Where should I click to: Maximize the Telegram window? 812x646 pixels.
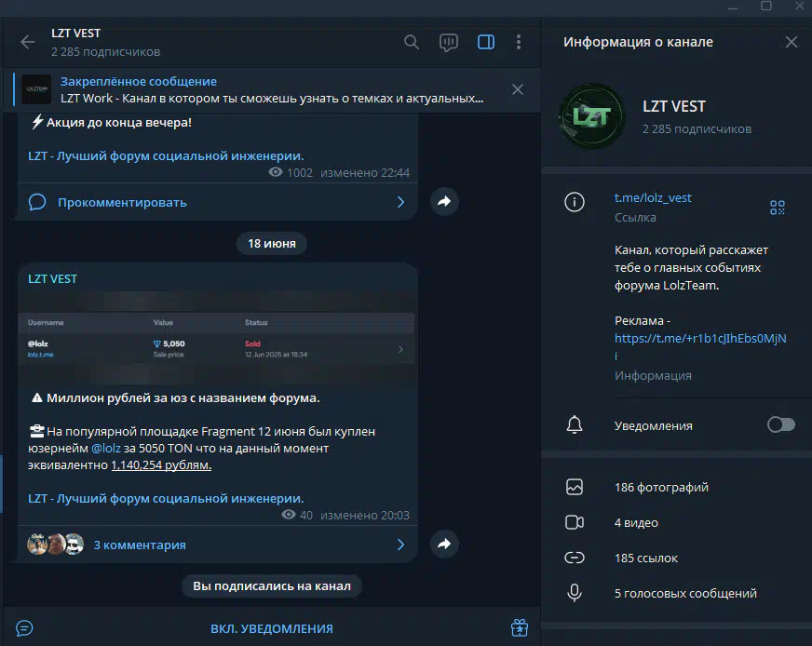[766, 7]
